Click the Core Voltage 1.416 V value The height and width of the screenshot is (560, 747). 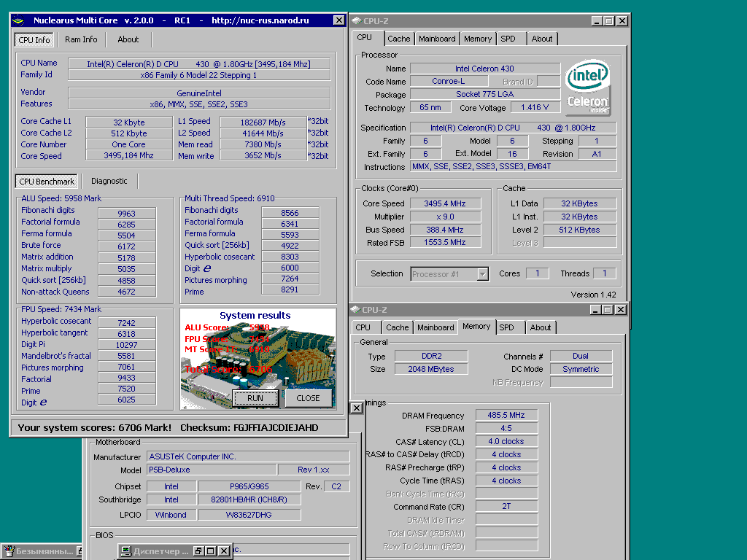pos(535,108)
